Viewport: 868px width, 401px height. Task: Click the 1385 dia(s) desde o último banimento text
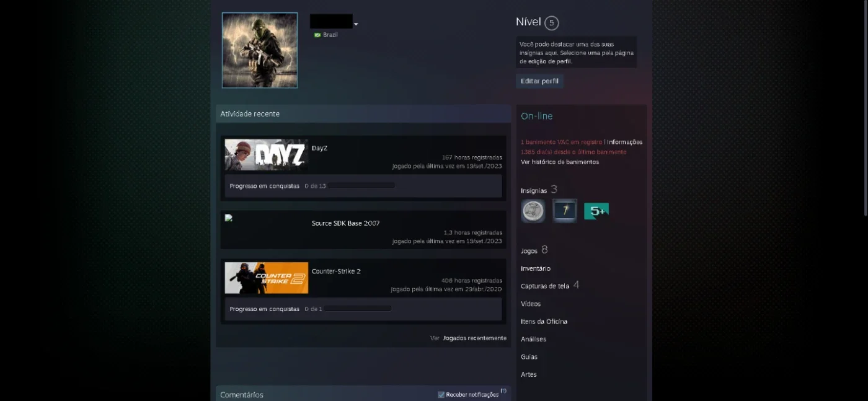(x=573, y=152)
